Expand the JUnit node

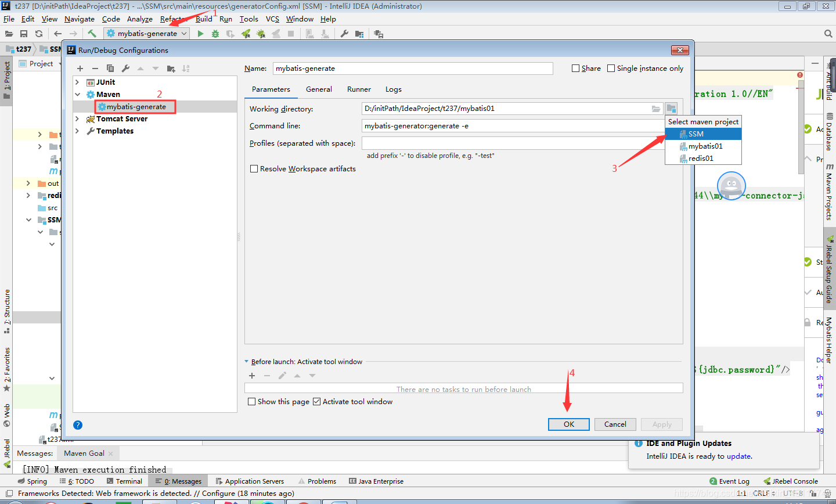tap(77, 82)
